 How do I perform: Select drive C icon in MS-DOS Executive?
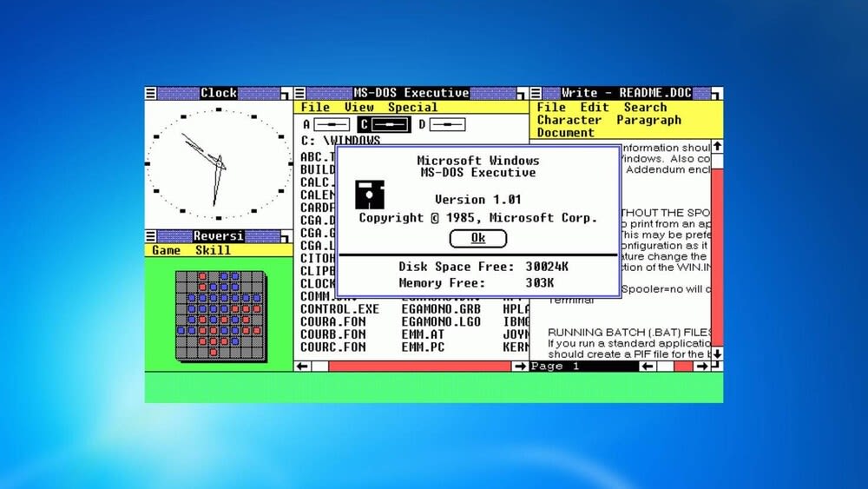pyautogui.click(x=390, y=124)
